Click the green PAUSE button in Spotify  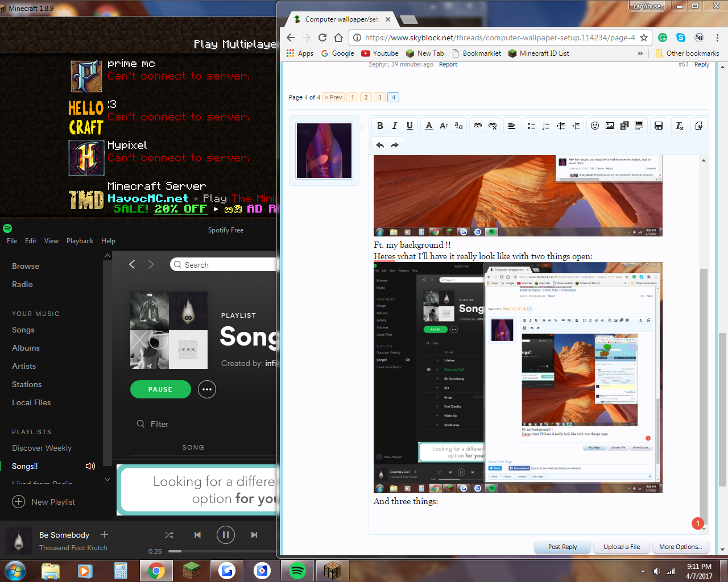pos(160,389)
